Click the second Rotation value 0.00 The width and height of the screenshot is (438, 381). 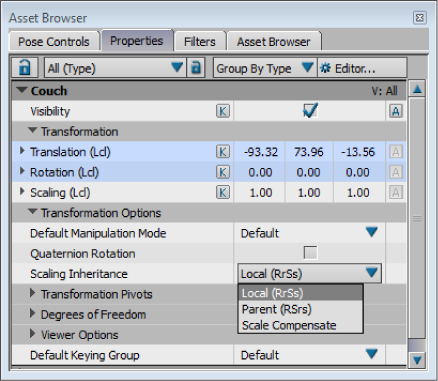coord(309,172)
